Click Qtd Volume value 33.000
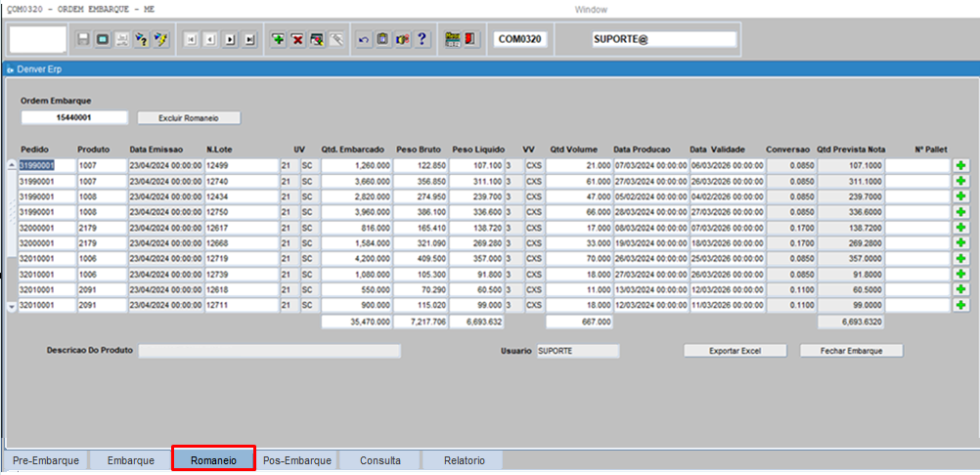 click(579, 243)
